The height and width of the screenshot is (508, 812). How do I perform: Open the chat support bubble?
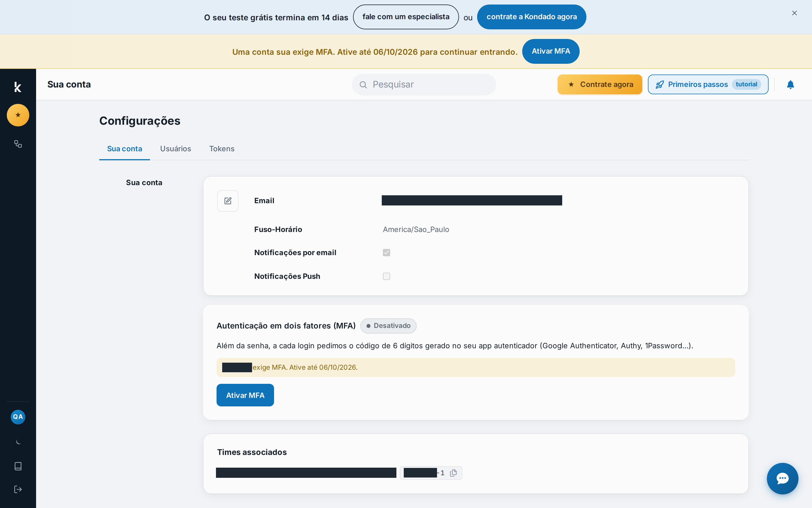click(x=782, y=478)
